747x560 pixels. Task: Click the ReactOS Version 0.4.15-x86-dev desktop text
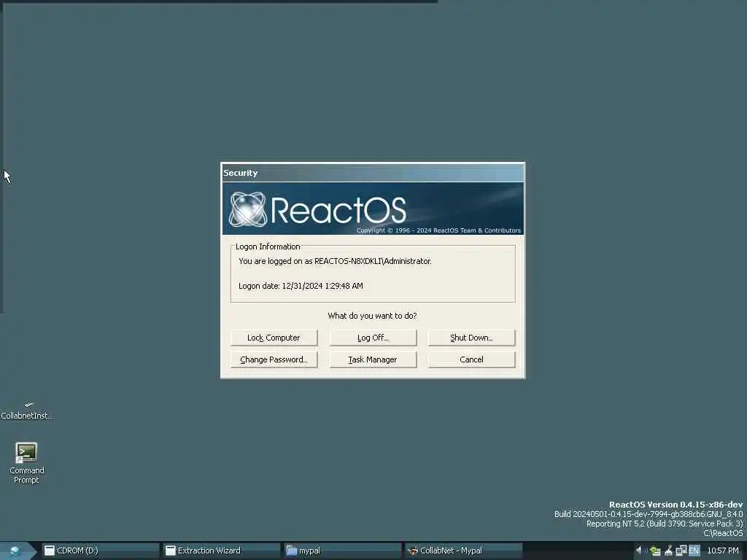coord(676,505)
